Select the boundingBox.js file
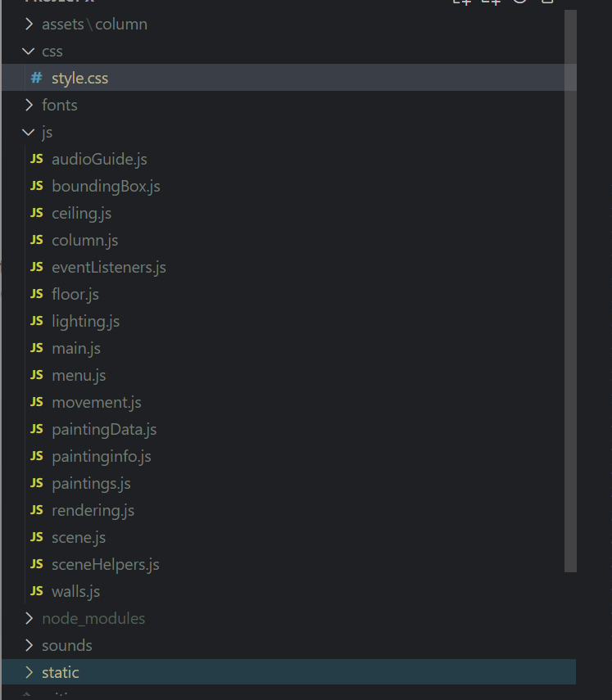 tap(106, 185)
